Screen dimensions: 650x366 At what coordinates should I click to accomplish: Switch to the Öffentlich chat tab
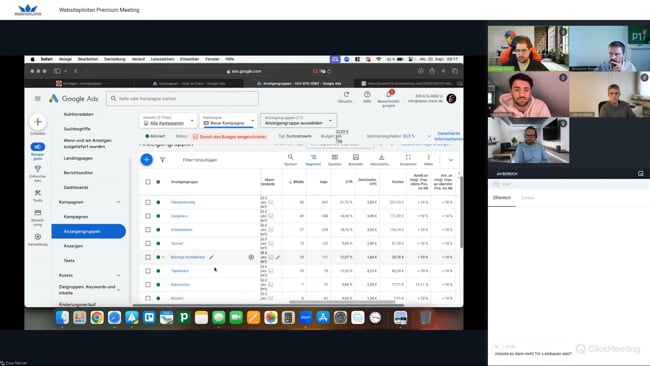pos(502,198)
